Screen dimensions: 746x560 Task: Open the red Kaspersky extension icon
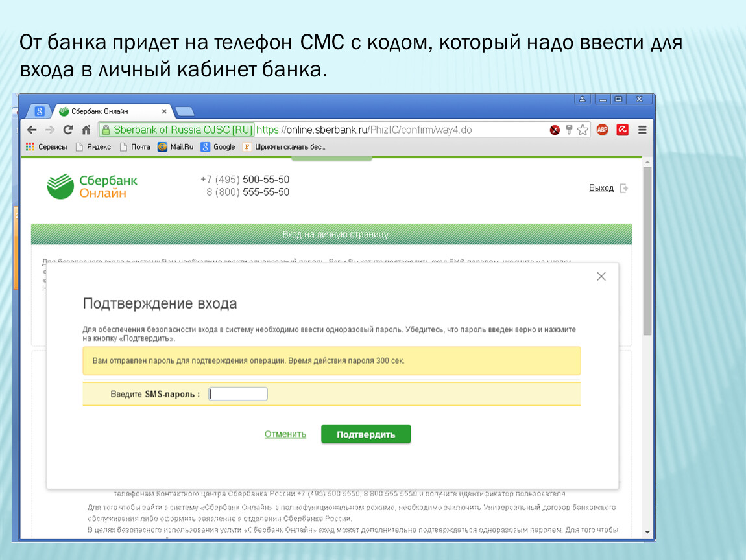pyautogui.click(x=622, y=129)
